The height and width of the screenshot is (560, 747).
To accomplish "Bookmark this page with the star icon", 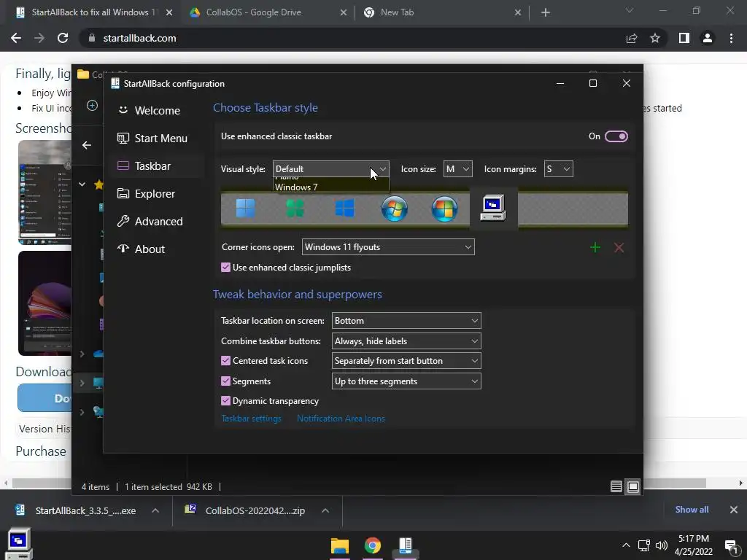I will point(655,38).
